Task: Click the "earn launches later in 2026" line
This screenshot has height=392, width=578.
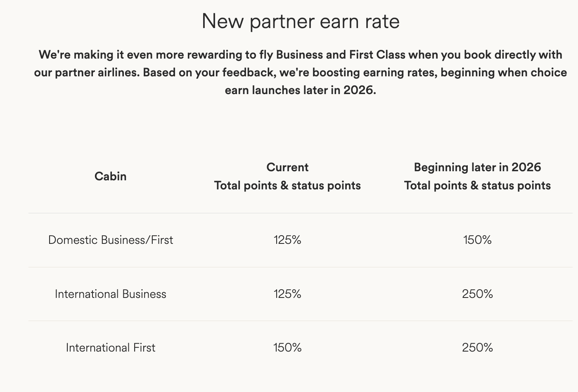Action: 300,90
